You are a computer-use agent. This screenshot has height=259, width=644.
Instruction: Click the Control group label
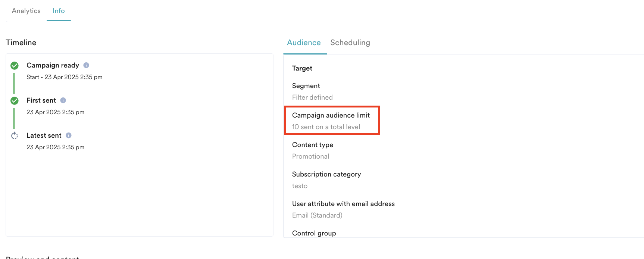(314, 233)
